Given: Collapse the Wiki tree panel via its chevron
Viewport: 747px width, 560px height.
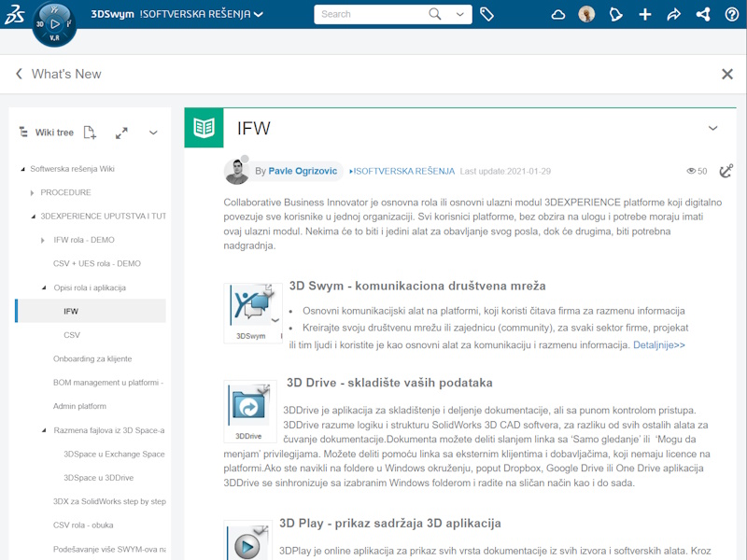Looking at the screenshot, I should 153,132.
